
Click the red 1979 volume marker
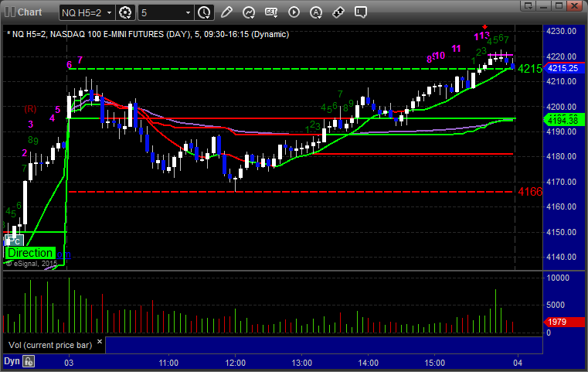coord(563,322)
